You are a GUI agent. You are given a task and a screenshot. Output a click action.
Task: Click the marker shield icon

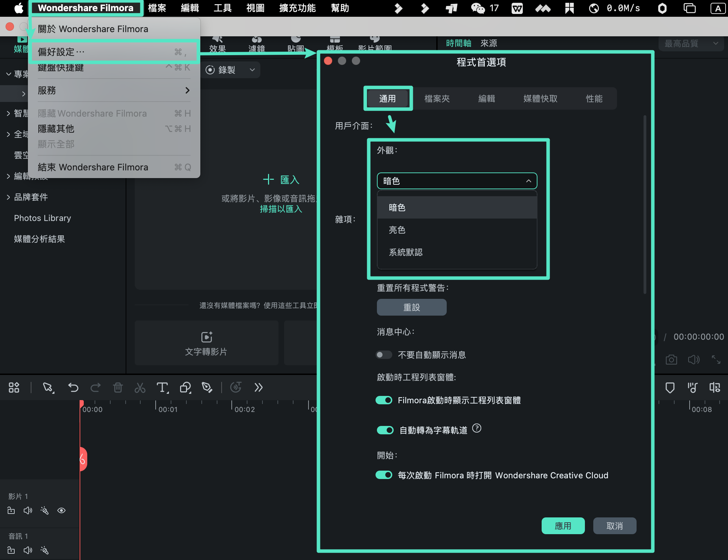[670, 388]
